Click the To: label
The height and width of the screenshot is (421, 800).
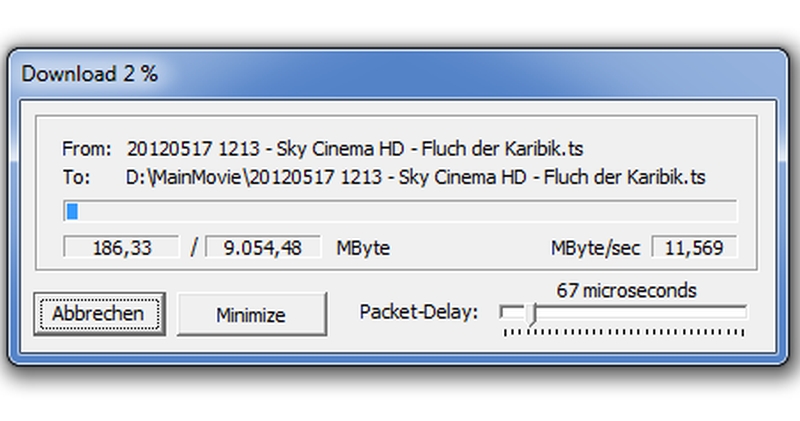pyautogui.click(x=76, y=178)
